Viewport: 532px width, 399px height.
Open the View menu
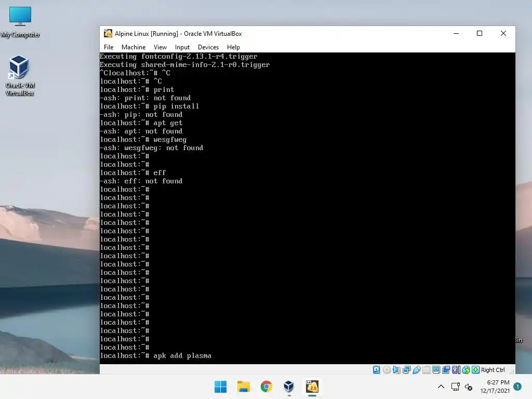point(160,47)
